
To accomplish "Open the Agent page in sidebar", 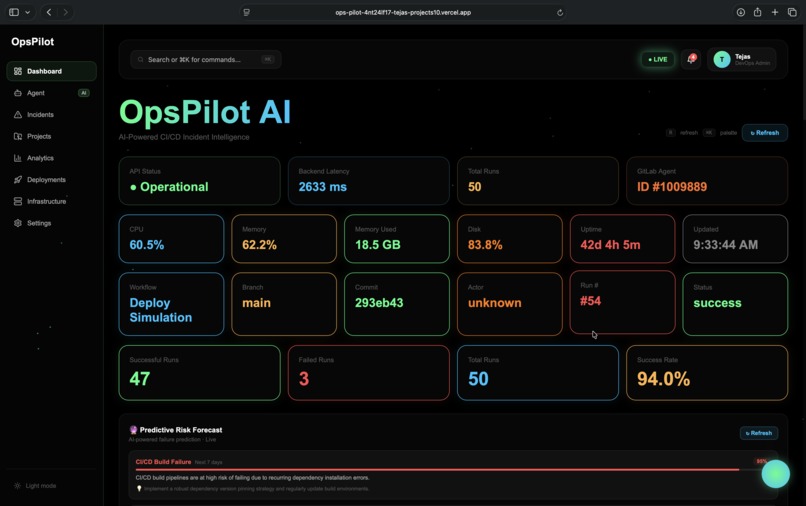I will pyautogui.click(x=51, y=93).
